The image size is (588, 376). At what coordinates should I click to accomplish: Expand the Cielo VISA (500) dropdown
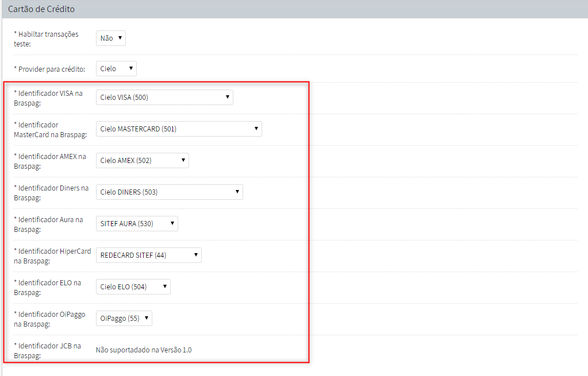(x=164, y=98)
